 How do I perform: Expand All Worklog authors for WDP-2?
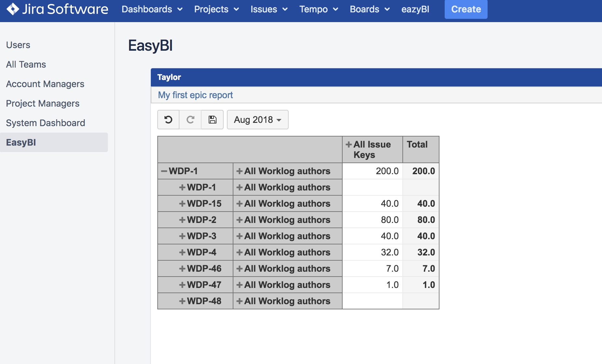coord(240,220)
